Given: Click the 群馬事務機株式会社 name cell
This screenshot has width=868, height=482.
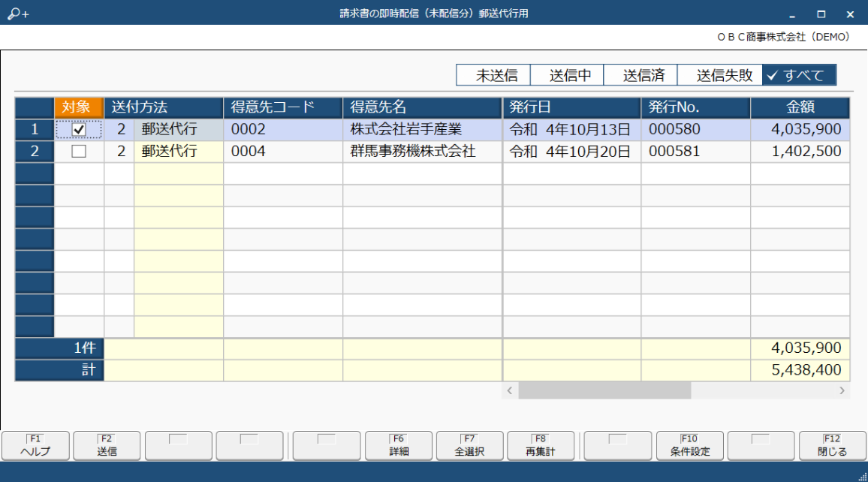Looking at the screenshot, I should (x=423, y=151).
